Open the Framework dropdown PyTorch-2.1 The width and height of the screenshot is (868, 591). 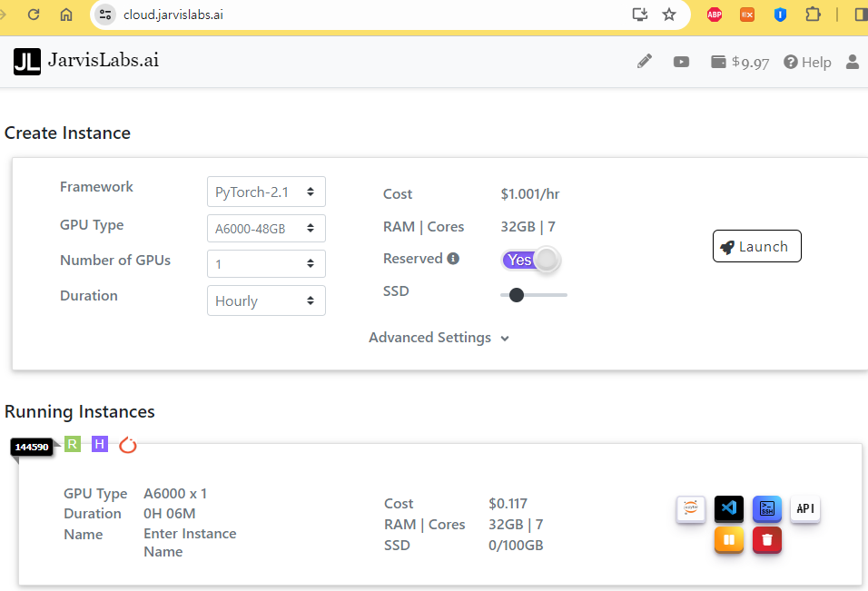tap(266, 192)
